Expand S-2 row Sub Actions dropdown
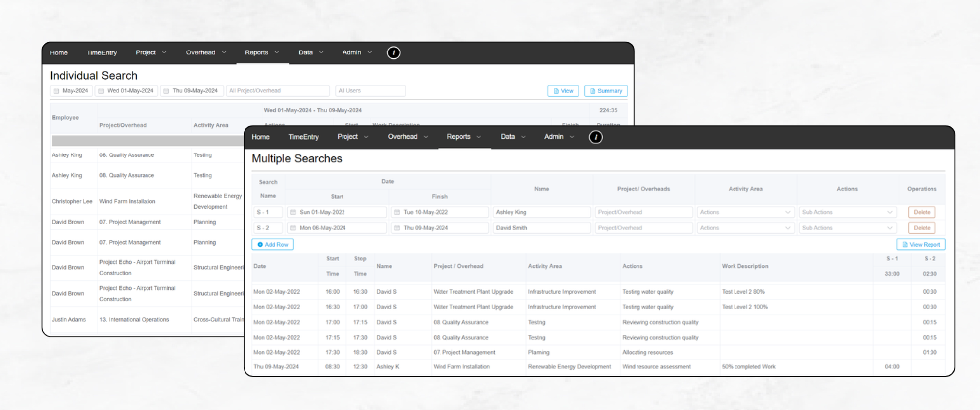Screen dimensions: 980x410 point(847,228)
